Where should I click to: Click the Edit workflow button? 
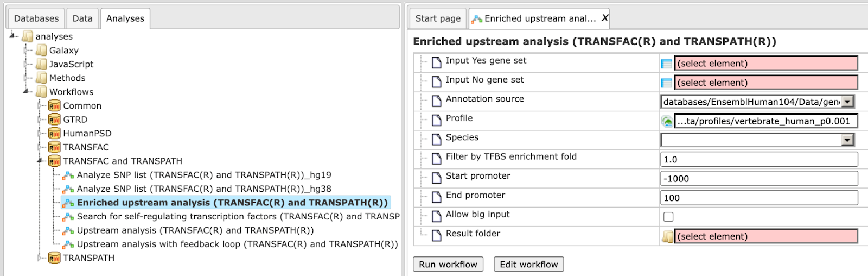[529, 264]
